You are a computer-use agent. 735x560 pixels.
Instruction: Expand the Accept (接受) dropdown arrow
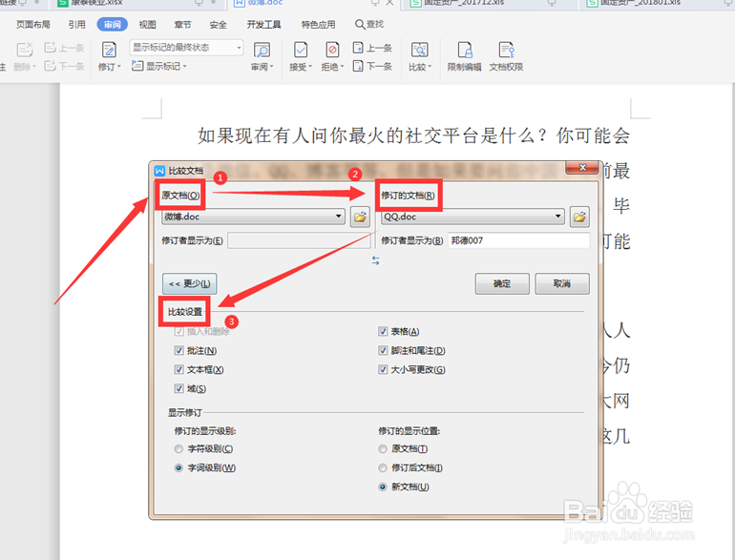pyautogui.click(x=310, y=67)
